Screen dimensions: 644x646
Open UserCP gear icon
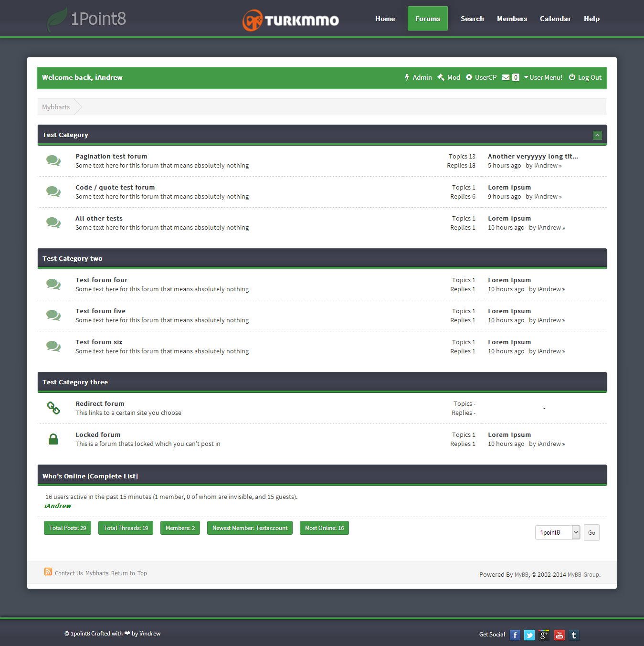(469, 77)
